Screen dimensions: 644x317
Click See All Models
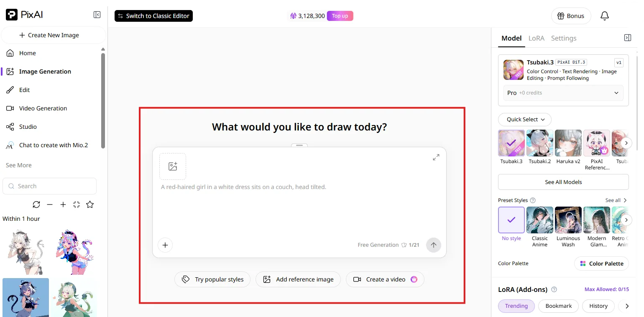(563, 182)
